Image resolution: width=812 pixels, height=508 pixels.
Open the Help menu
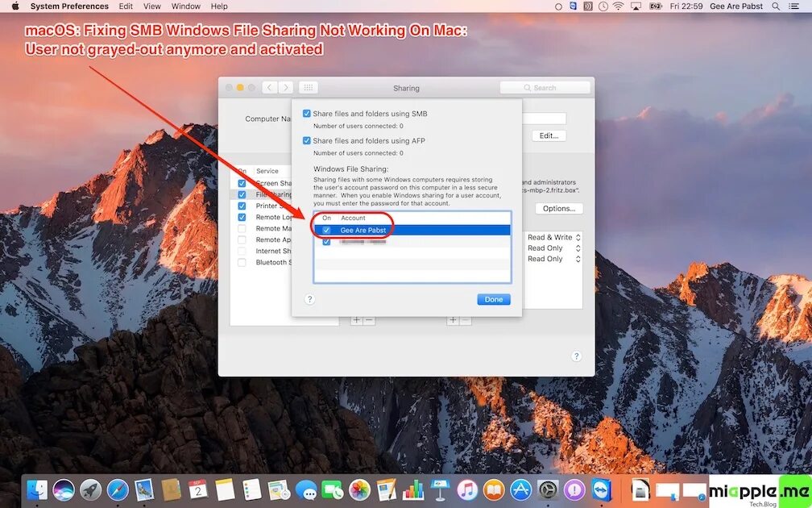click(219, 6)
